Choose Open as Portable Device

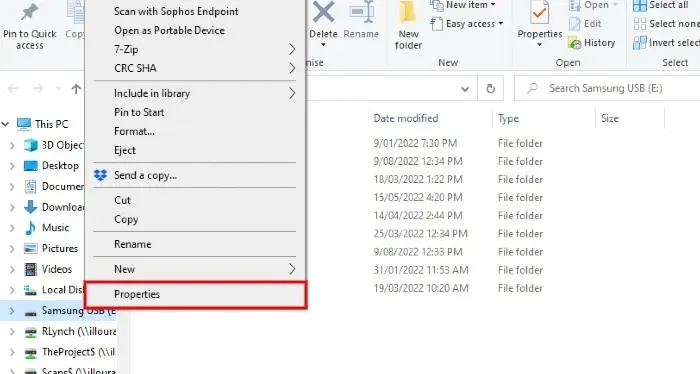point(195,30)
